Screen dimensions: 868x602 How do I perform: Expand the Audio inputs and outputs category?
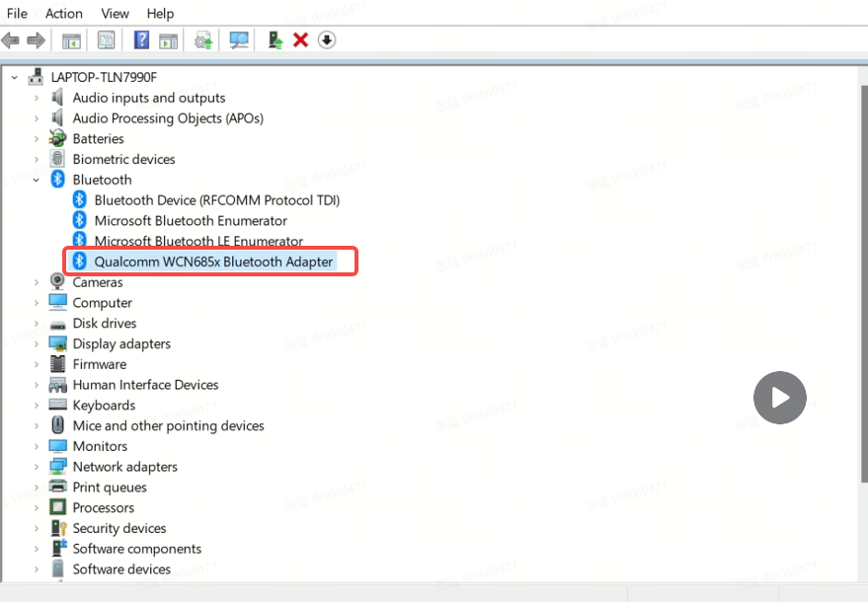click(37, 98)
